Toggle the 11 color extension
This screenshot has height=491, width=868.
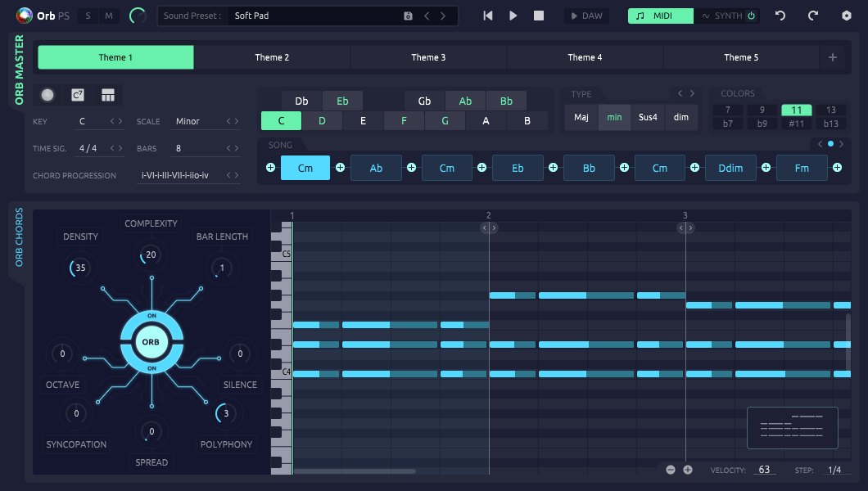(796, 110)
